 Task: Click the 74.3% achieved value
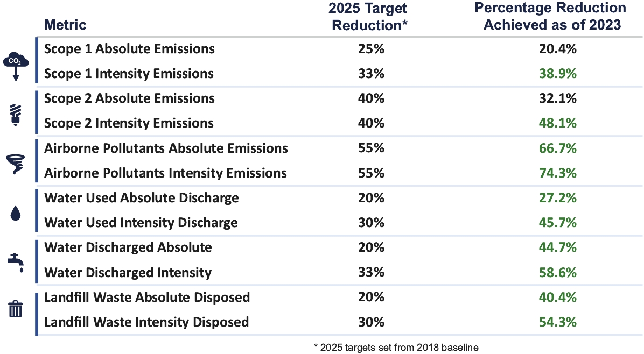coord(557,173)
